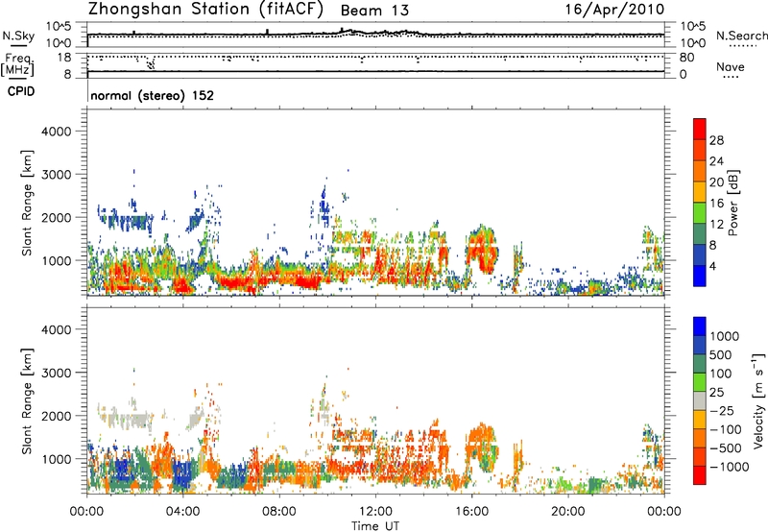Click the "12" value on power color bar

click(x=716, y=225)
